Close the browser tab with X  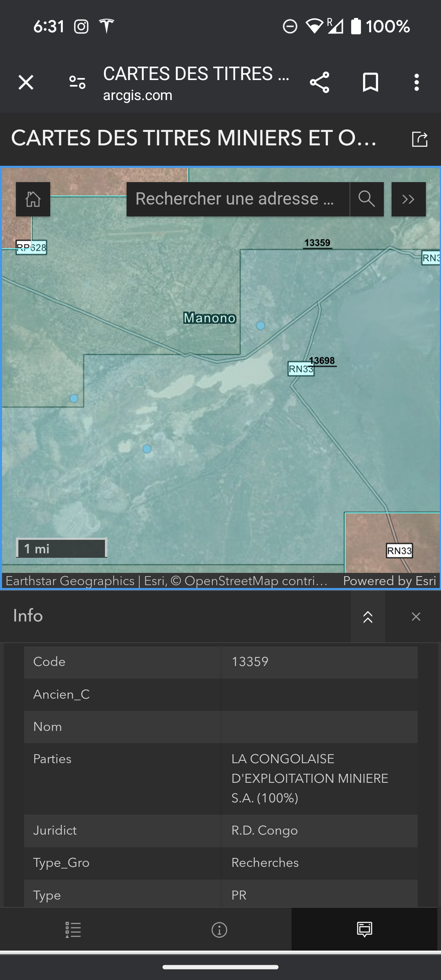26,82
